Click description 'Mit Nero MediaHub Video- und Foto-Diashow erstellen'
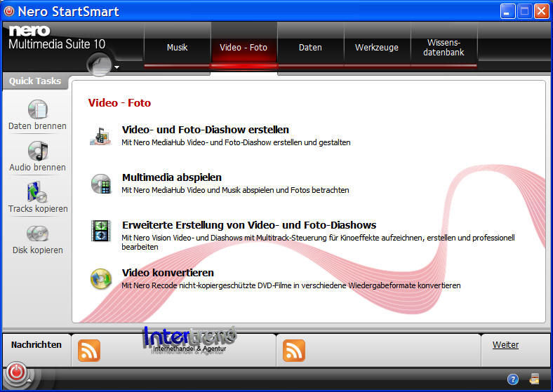 [236, 142]
